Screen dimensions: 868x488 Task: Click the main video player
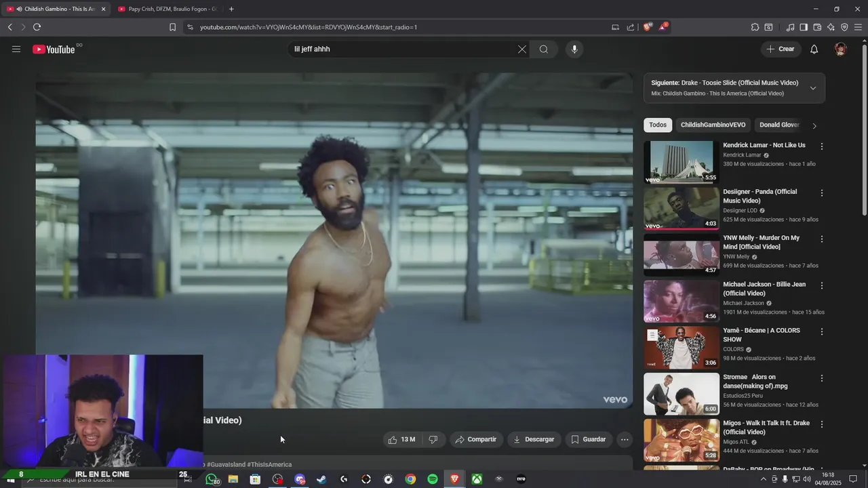334,241
